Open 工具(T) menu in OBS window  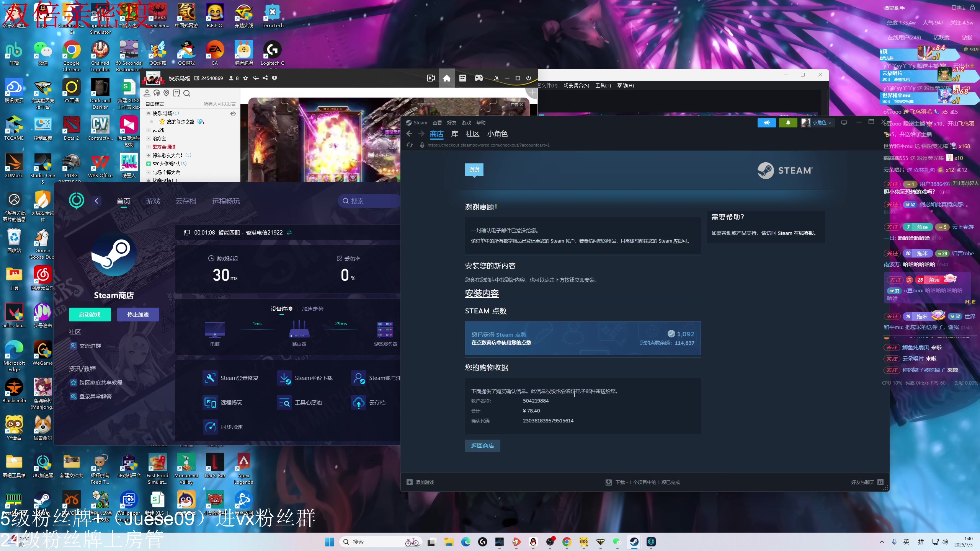603,85
